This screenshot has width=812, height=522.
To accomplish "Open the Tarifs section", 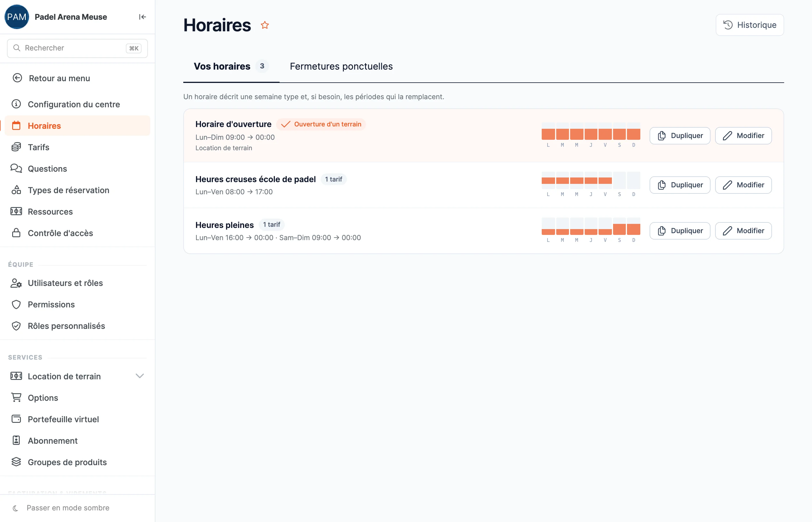I will 77,147.
